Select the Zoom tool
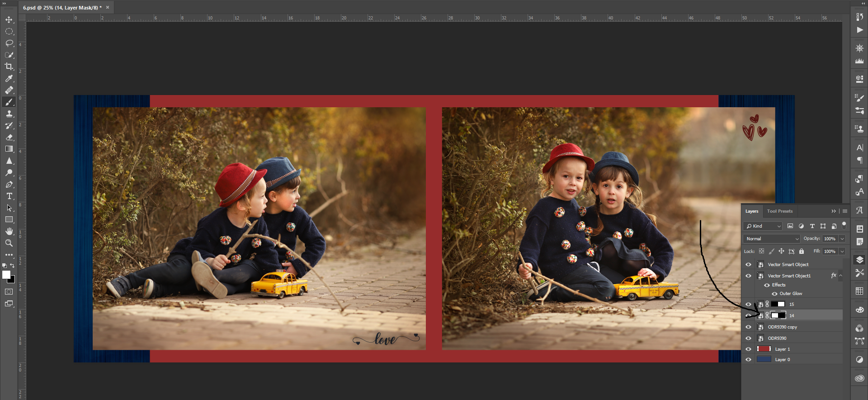This screenshot has height=400, width=868. pos(9,243)
